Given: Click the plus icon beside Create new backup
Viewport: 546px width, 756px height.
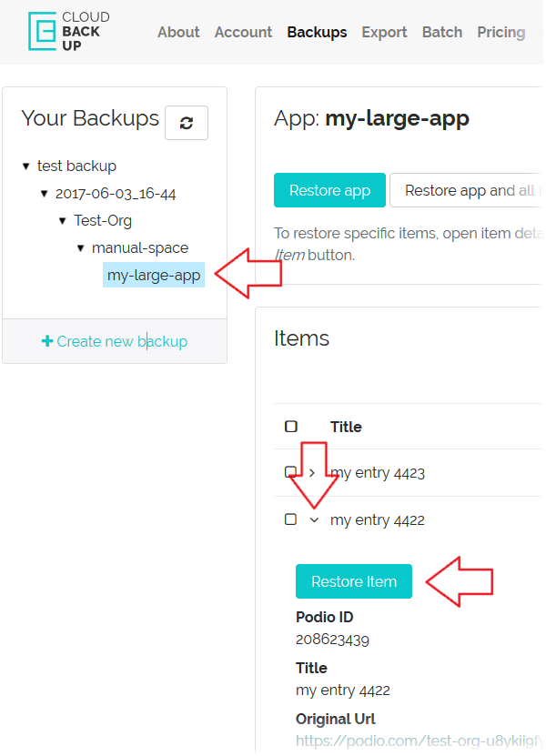Looking at the screenshot, I should pyautogui.click(x=47, y=341).
